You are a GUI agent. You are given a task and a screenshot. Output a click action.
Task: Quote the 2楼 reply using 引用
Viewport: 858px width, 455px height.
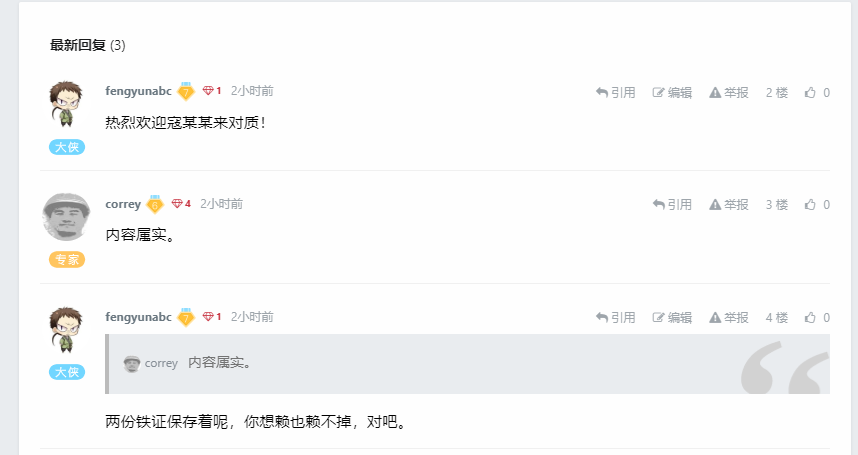[616, 92]
